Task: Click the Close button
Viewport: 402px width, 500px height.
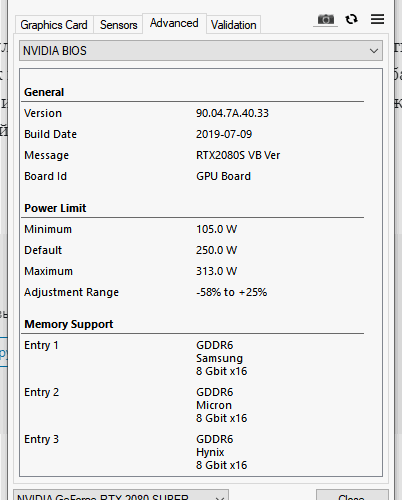Action: (352, 496)
